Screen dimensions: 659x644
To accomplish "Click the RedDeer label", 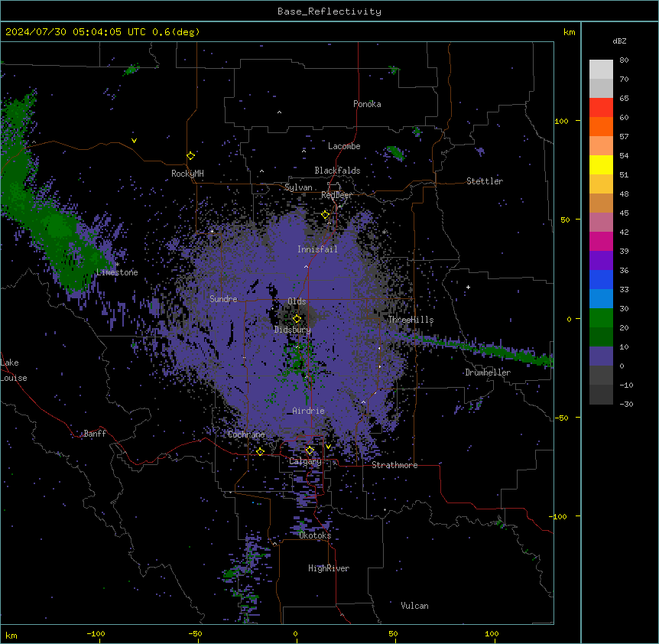I will [x=336, y=195].
